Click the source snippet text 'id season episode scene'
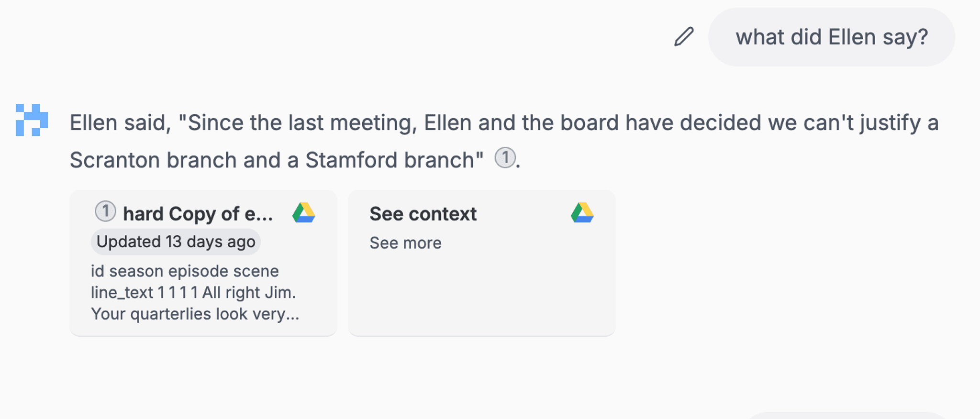The image size is (980, 419). coord(185,271)
